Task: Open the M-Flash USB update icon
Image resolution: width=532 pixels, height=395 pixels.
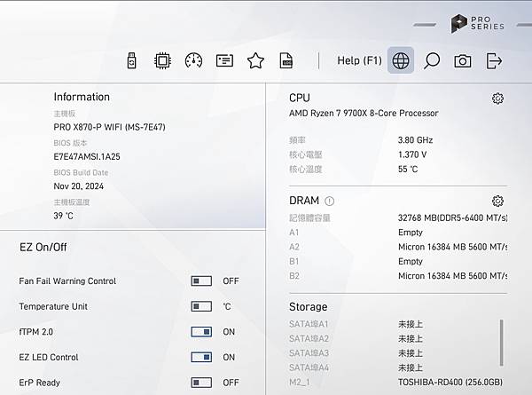Action: 131,60
